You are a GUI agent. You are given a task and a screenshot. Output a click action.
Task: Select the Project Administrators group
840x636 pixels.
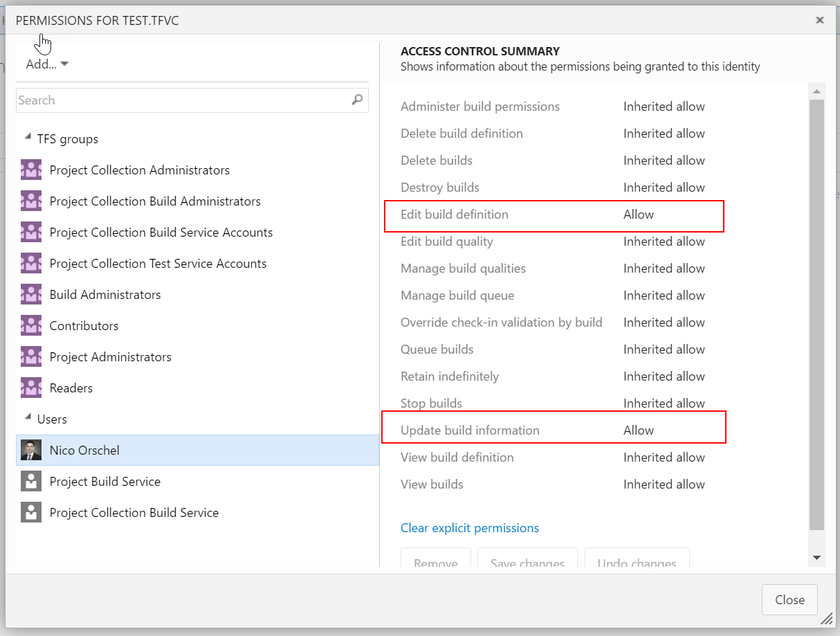tap(110, 357)
